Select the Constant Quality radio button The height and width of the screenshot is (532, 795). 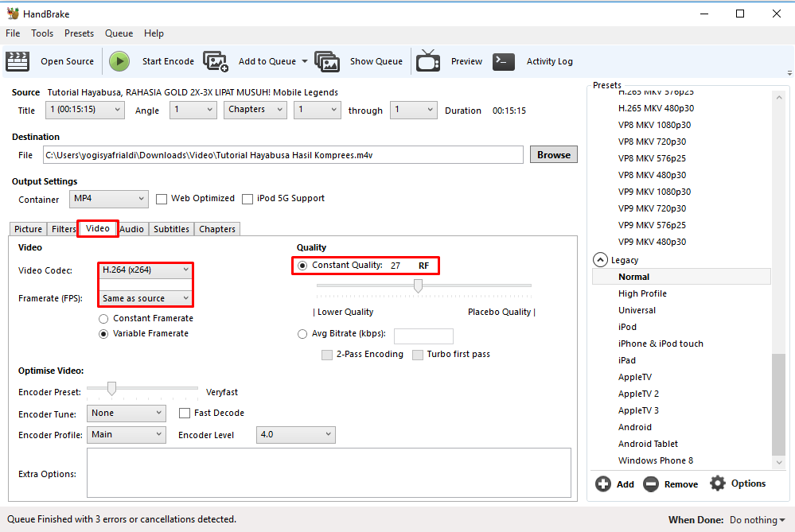(x=302, y=266)
